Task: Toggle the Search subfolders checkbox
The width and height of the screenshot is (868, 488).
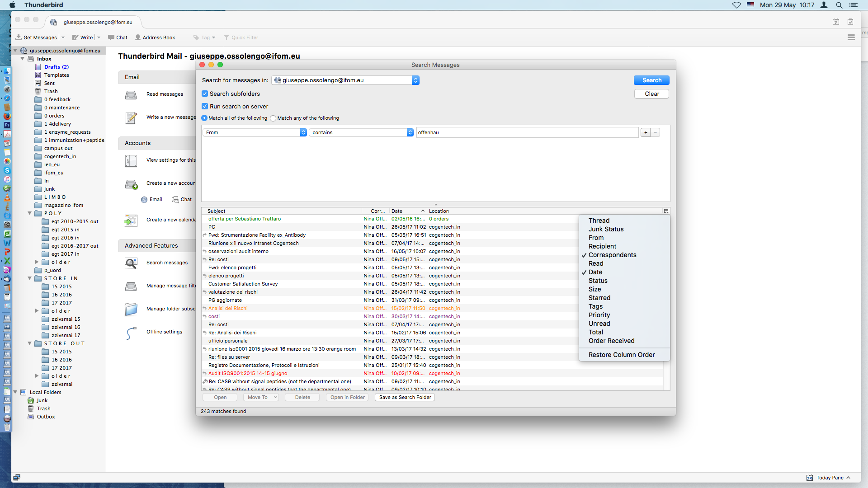Action: tap(205, 94)
